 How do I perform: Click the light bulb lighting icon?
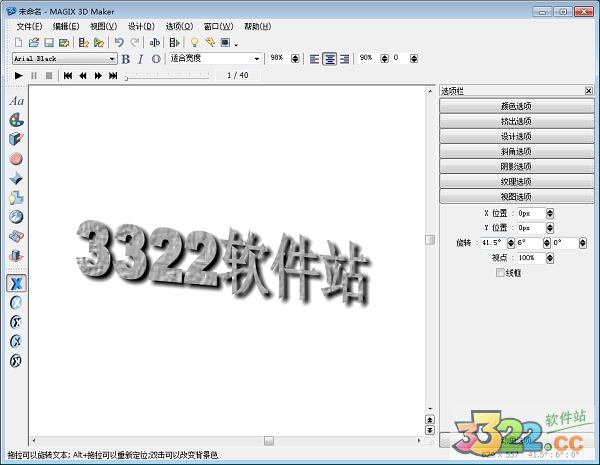point(194,42)
